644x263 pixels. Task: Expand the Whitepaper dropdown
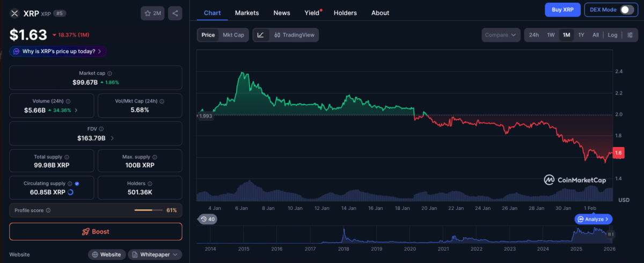pos(155,254)
